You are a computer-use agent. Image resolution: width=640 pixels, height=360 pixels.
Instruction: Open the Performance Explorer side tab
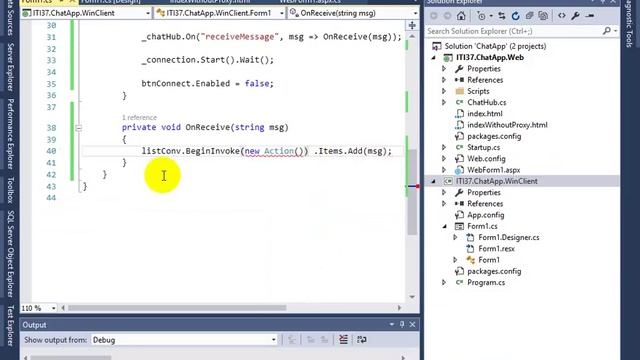pyautogui.click(x=10, y=134)
